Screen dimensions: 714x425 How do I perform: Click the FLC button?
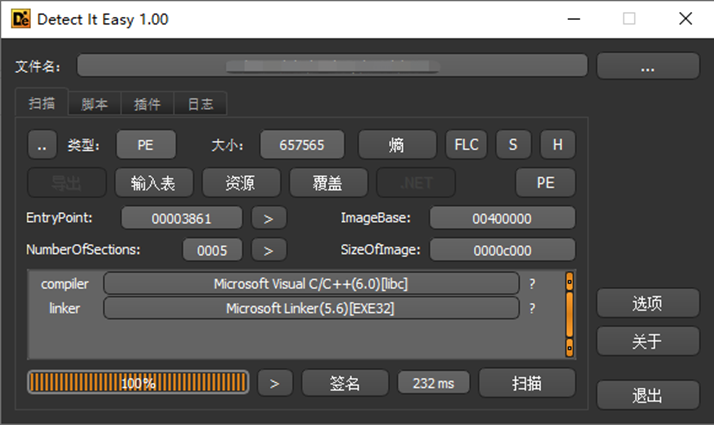tap(466, 145)
